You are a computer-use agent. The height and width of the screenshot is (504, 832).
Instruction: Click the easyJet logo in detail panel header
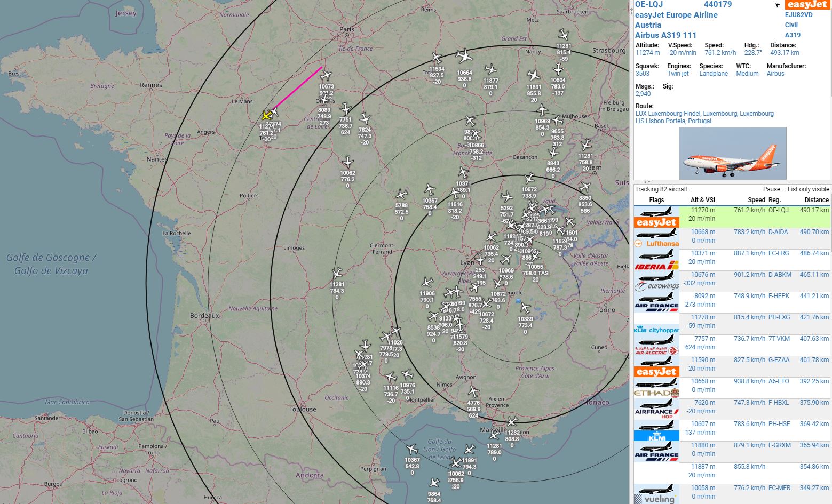[807, 5]
